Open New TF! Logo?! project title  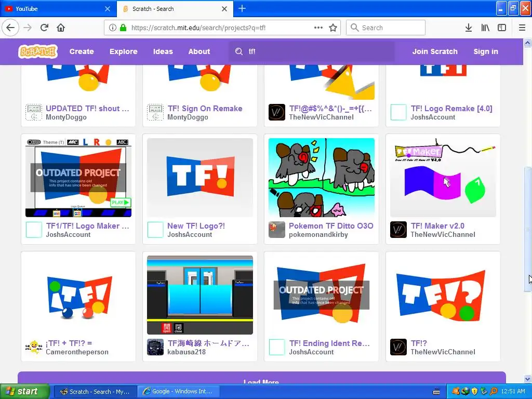(196, 226)
